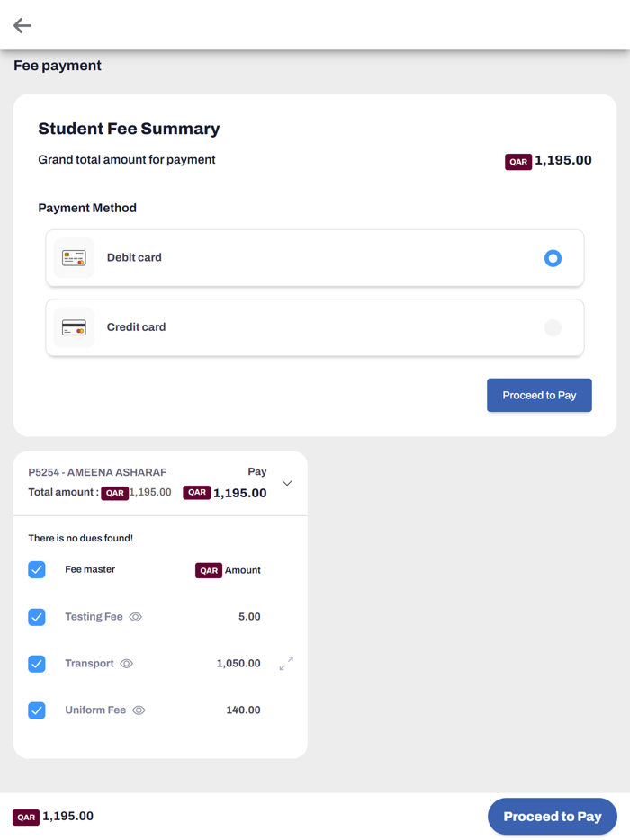Select the Debit card radio button

pyautogui.click(x=553, y=258)
